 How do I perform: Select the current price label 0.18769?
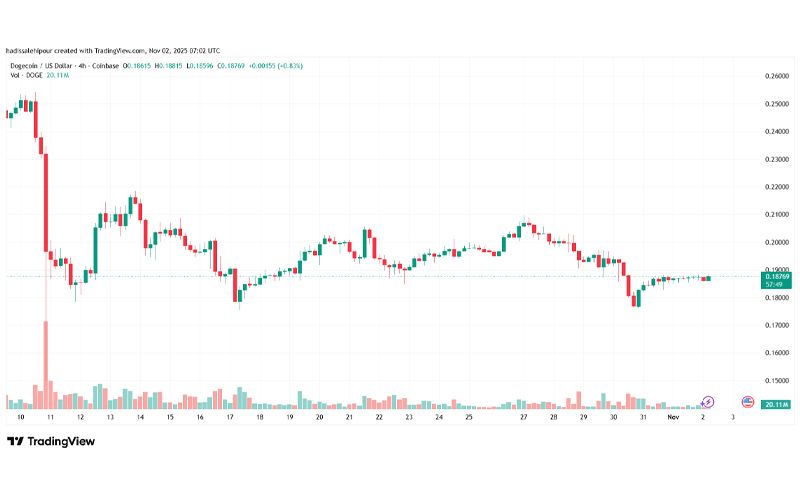pyautogui.click(x=776, y=280)
